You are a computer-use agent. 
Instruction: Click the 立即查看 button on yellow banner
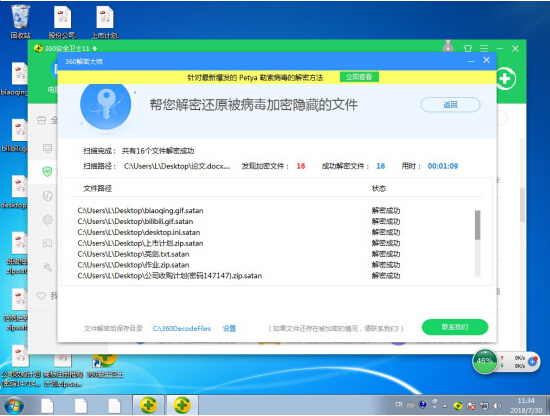point(359,77)
